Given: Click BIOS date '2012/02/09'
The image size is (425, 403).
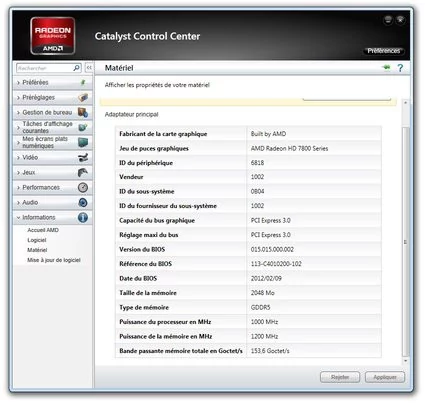Looking at the screenshot, I should pos(266,278).
